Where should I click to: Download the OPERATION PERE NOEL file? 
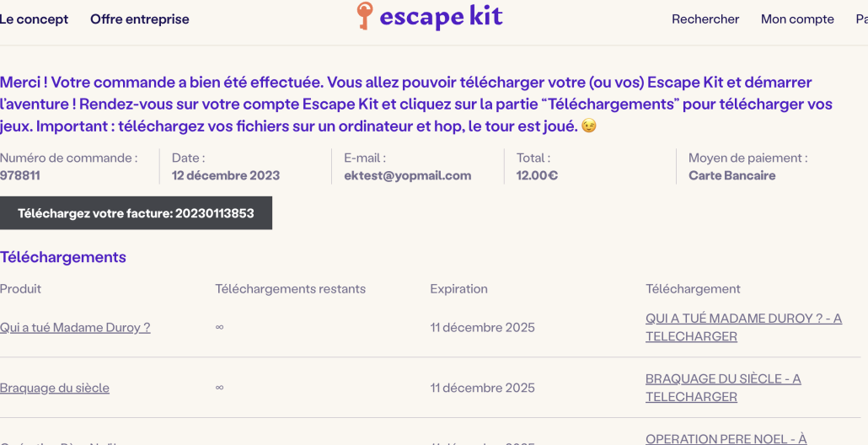pos(726,439)
